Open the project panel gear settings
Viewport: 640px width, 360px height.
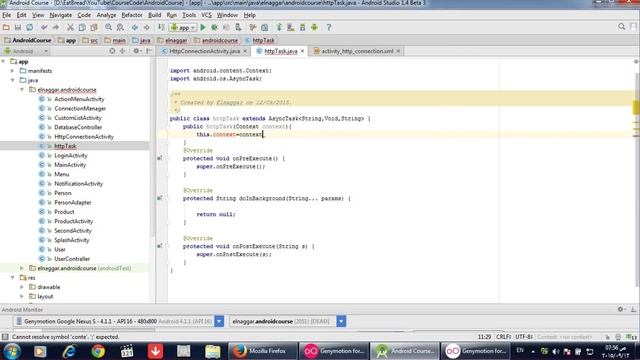137,51
